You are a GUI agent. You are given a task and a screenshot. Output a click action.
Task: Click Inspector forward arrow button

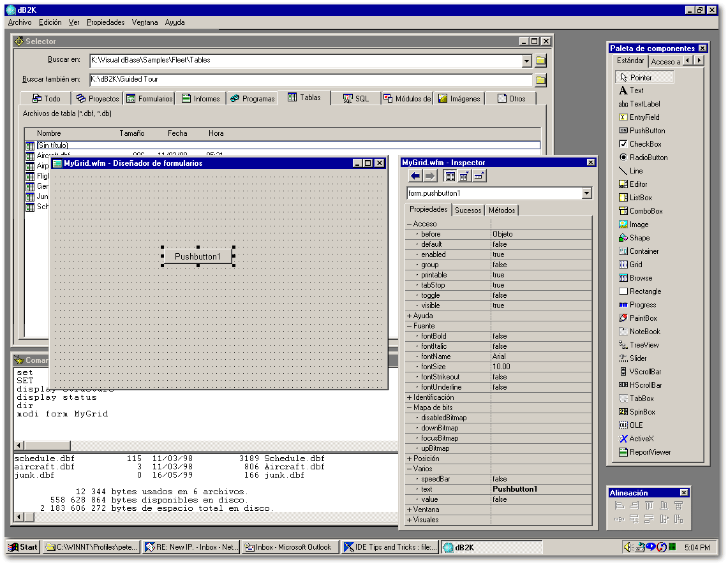(x=430, y=176)
